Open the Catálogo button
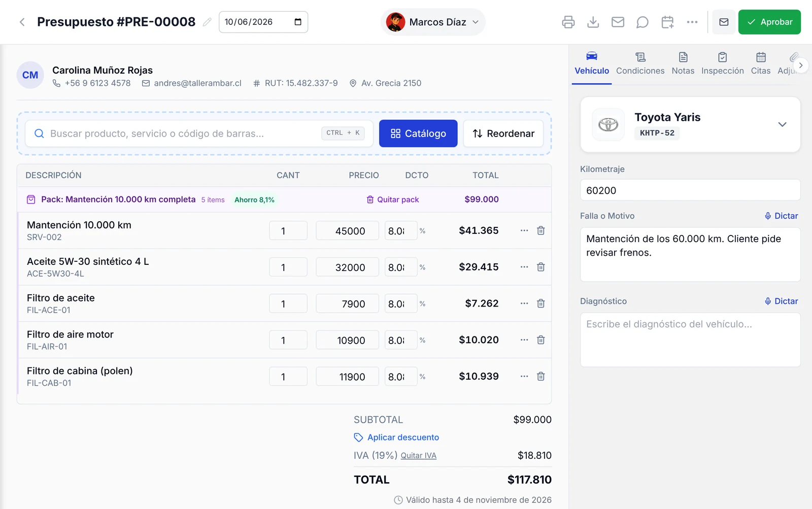The height and width of the screenshot is (509, 812). point(418,133)
